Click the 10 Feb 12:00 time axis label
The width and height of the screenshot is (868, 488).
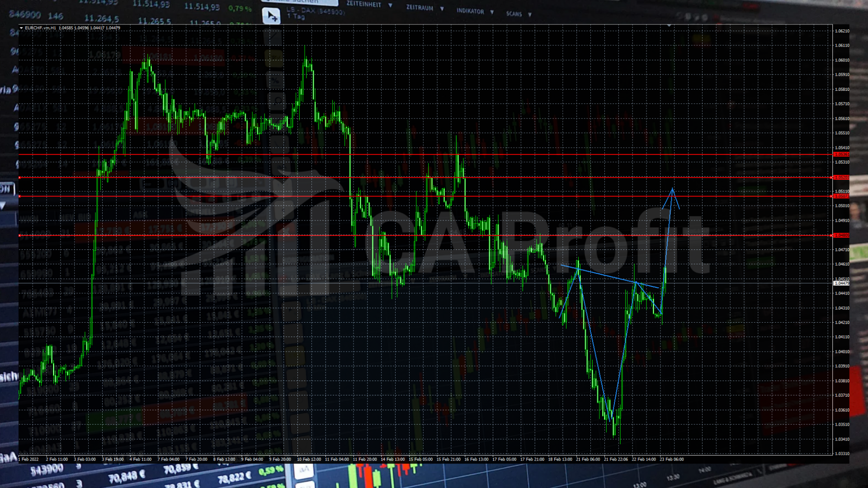tap(309, 460)
